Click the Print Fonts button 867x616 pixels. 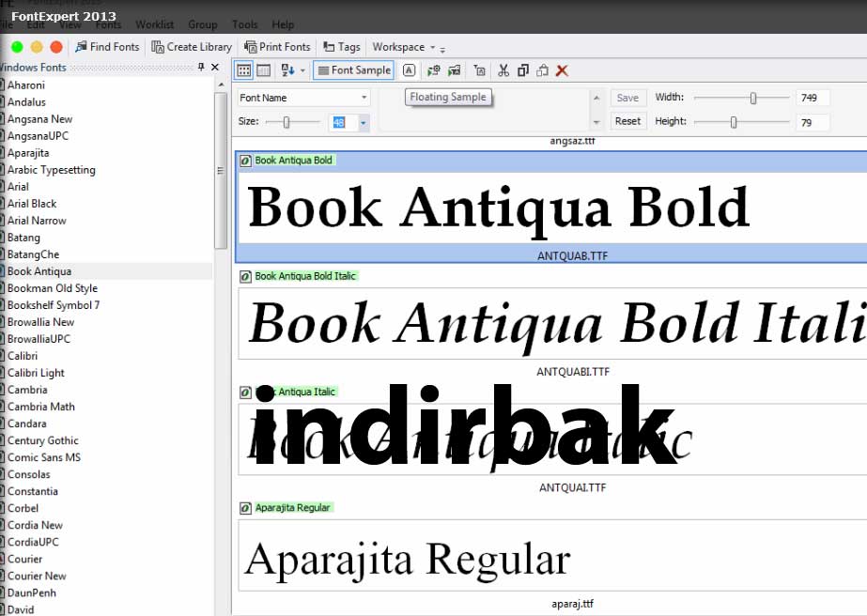(x=277, y=47)
